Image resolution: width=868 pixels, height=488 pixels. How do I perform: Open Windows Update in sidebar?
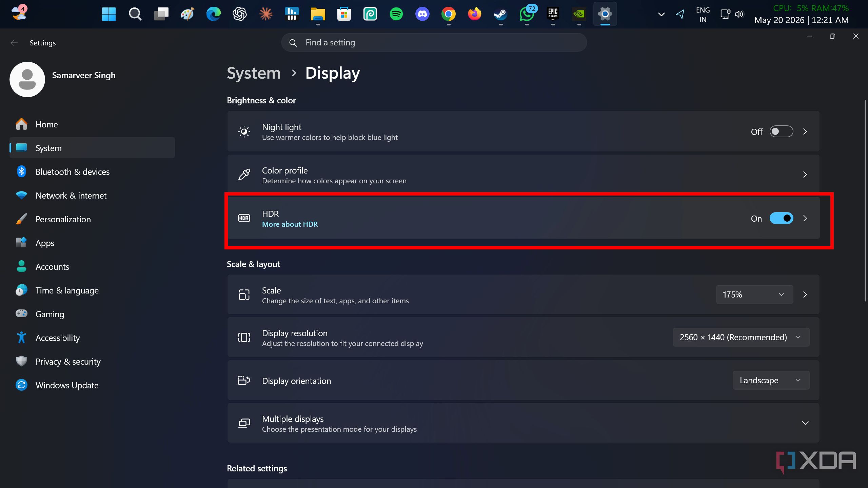(92, 385)
